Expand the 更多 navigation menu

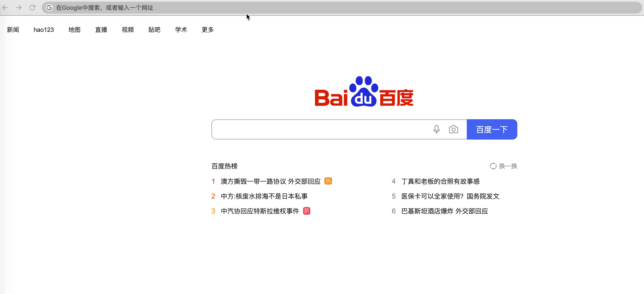[x=207, y=30]
